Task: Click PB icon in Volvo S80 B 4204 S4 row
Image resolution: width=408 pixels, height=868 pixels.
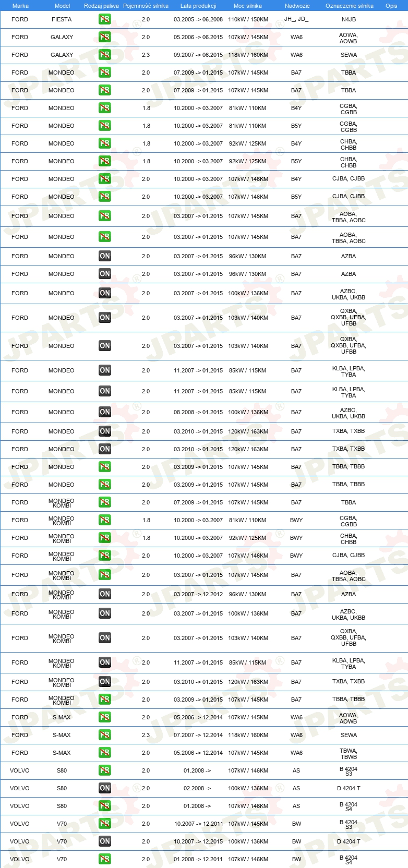Action: tap(105, 806)
